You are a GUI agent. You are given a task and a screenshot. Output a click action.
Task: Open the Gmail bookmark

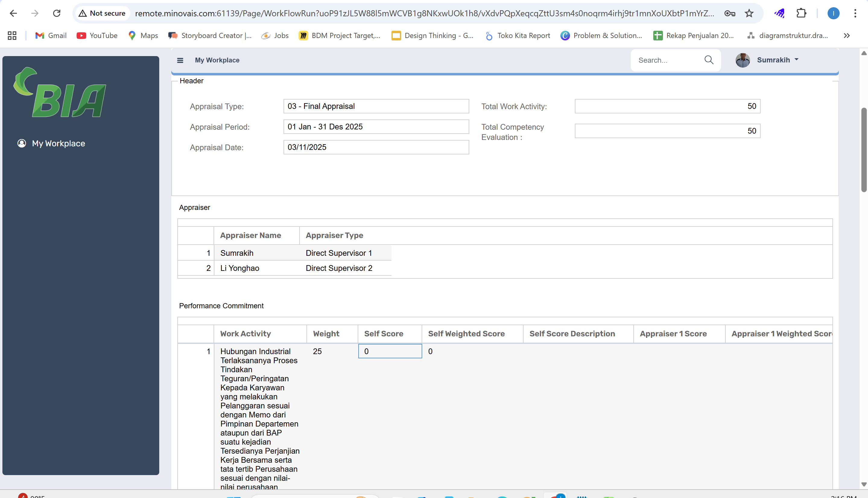point(51,36)
